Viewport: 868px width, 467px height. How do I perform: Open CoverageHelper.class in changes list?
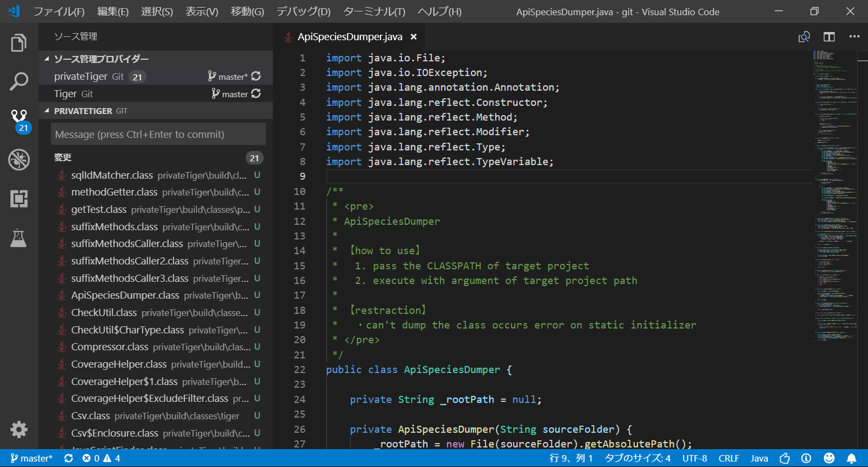[156, 364]
